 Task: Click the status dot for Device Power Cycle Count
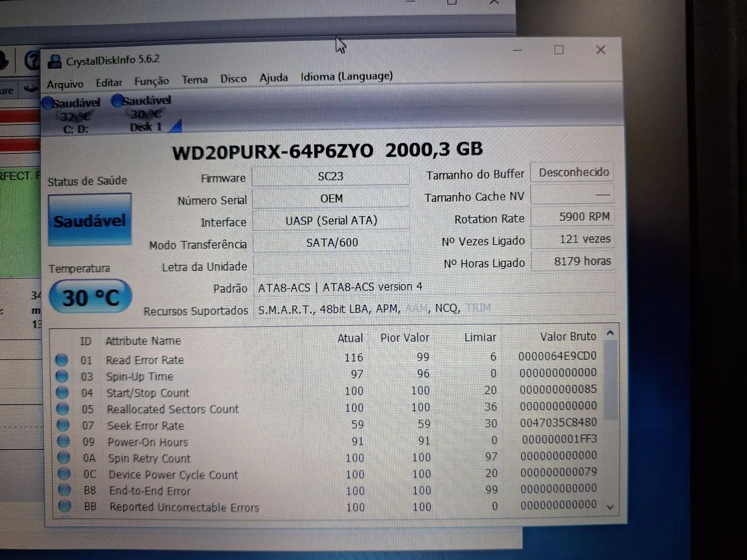(64, 474)
